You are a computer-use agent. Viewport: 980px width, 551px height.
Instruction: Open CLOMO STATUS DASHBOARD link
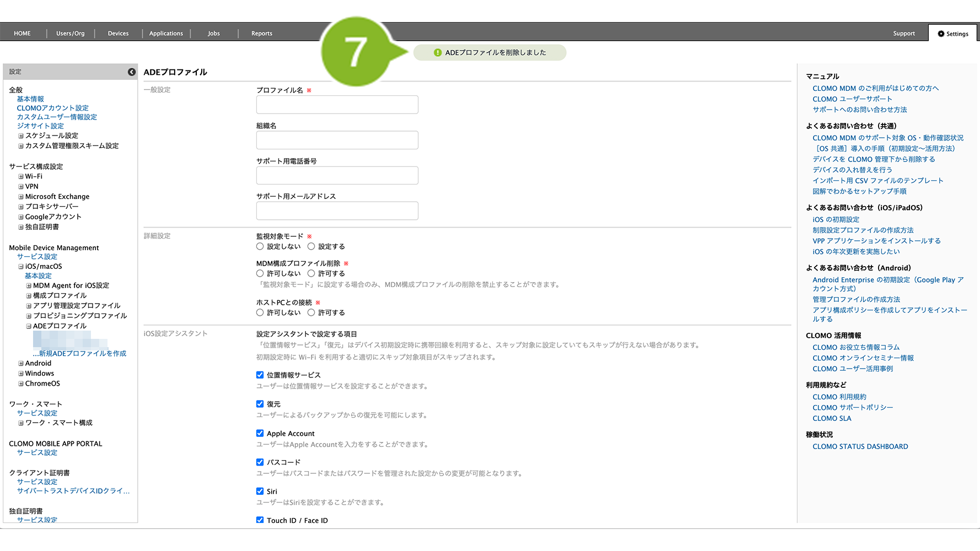click(860, 447)
